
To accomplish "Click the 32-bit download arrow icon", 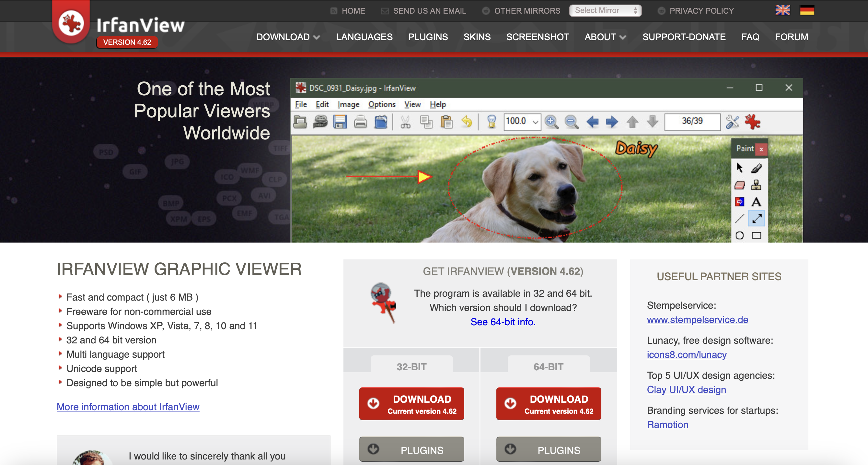I will [x=373, y=403].
